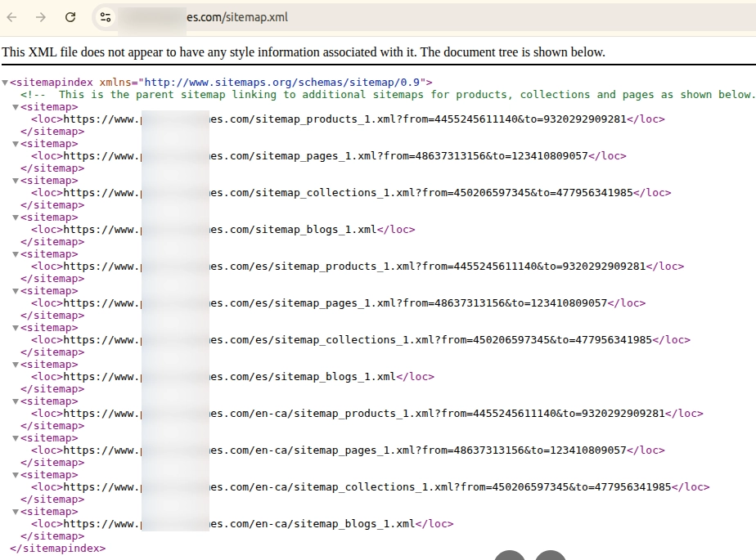This screenshot has height=560, width=756.
Task: Click loc text com/es/sitemap_blogs_1.xml
Action: (313, 377)
